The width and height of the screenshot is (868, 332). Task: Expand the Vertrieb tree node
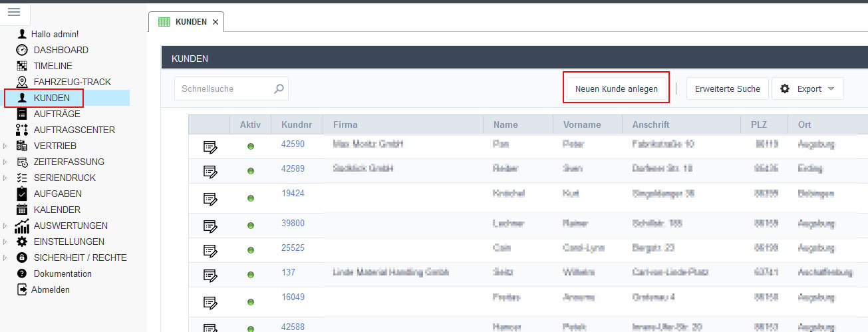click(6, 146)
